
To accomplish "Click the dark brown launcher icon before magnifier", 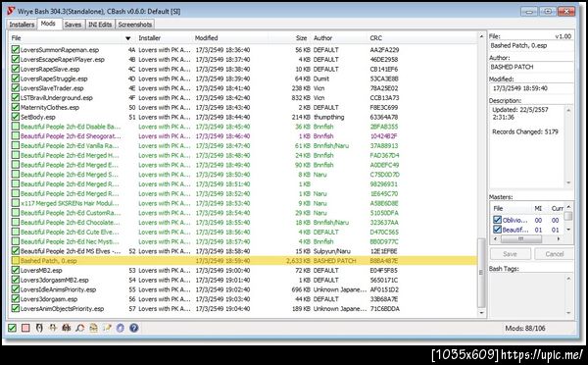I will (x=67, y=328).
